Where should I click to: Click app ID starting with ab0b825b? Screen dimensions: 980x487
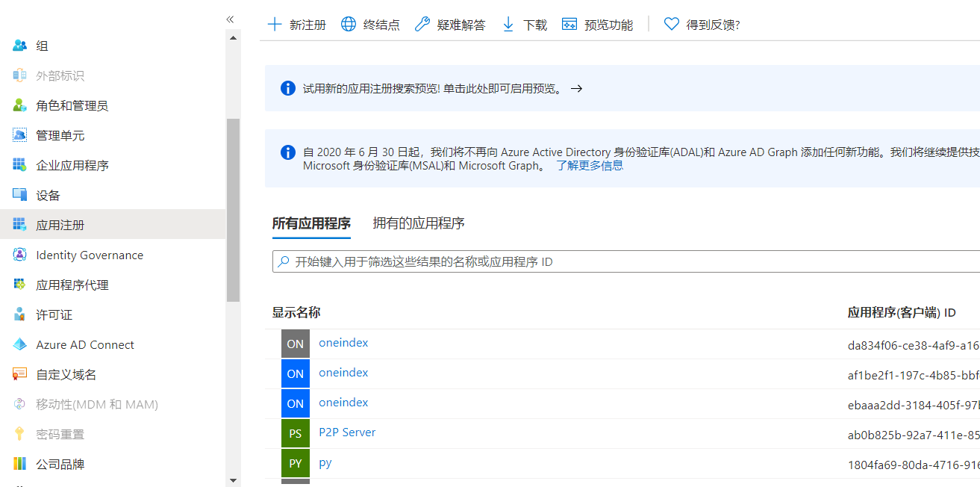914,434
